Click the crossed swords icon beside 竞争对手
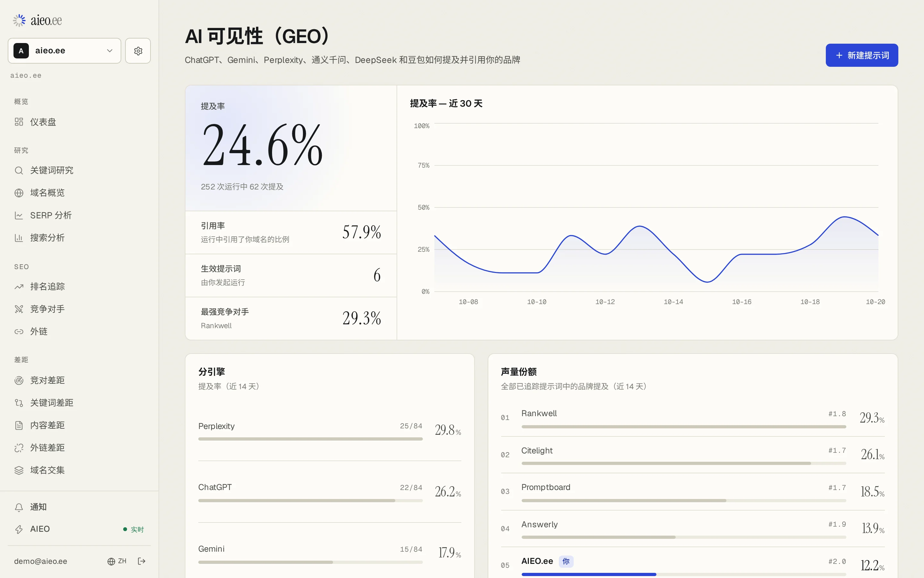 pos(19,309)
